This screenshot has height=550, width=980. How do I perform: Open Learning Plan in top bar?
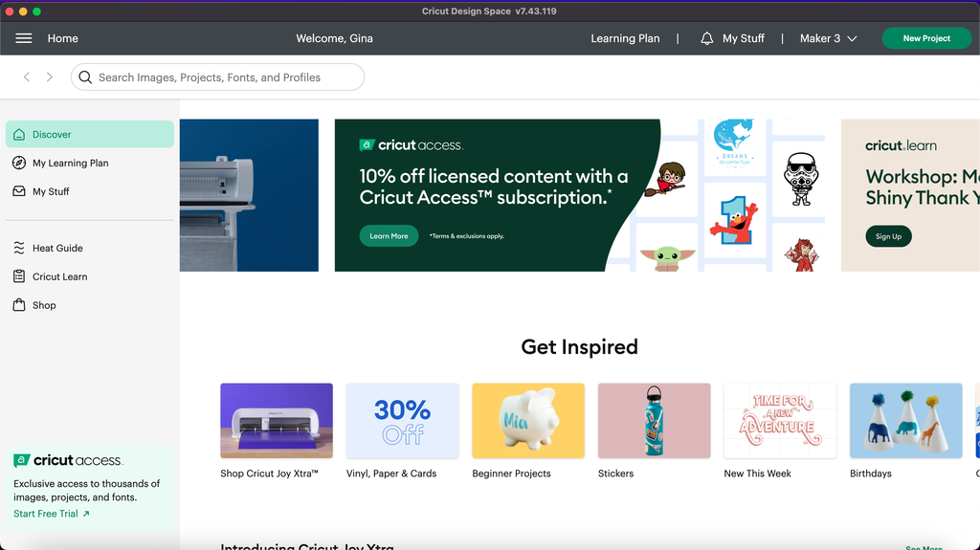coord(625,38)
